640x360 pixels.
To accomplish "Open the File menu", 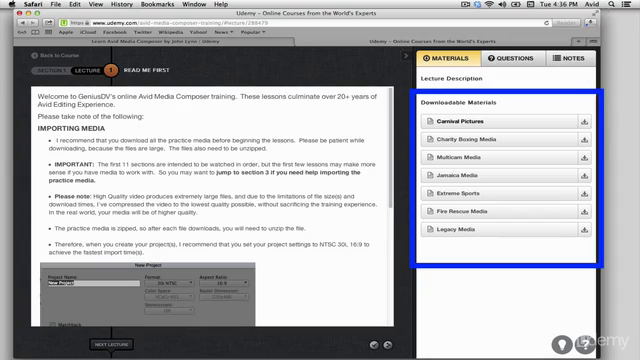I will (56, 4).
